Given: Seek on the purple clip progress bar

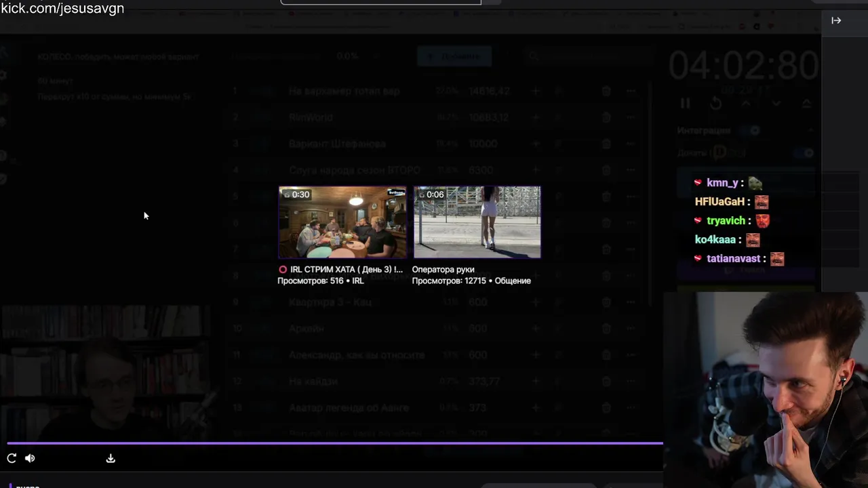Looking at the screenshot, I should click(335, 443).
